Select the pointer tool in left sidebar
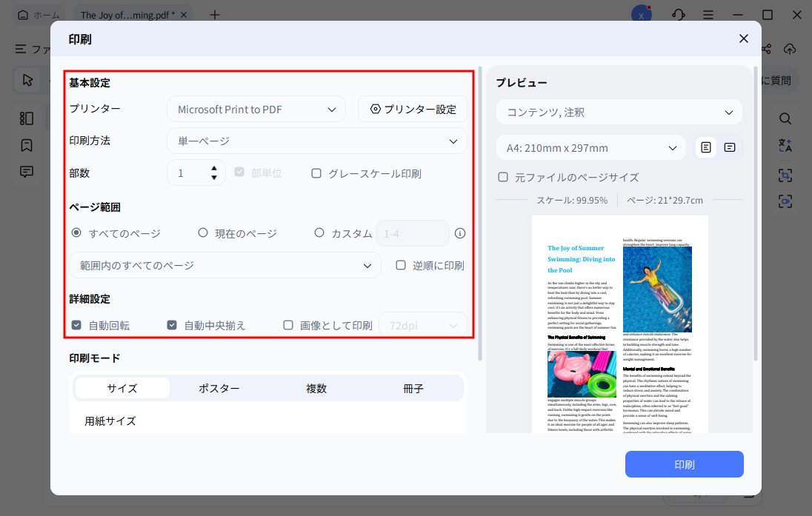812x516 pixels. click(27, 80)
